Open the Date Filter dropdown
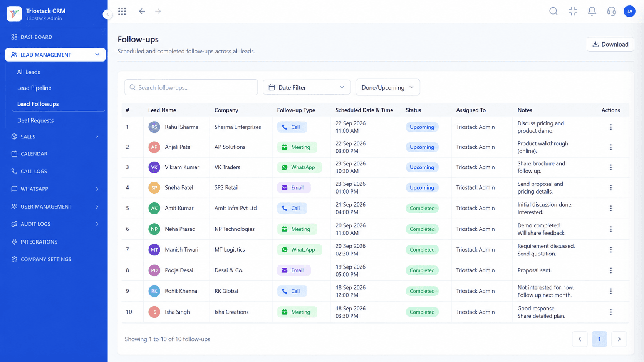This screenshot has width=644, height=362. point(307,87)
